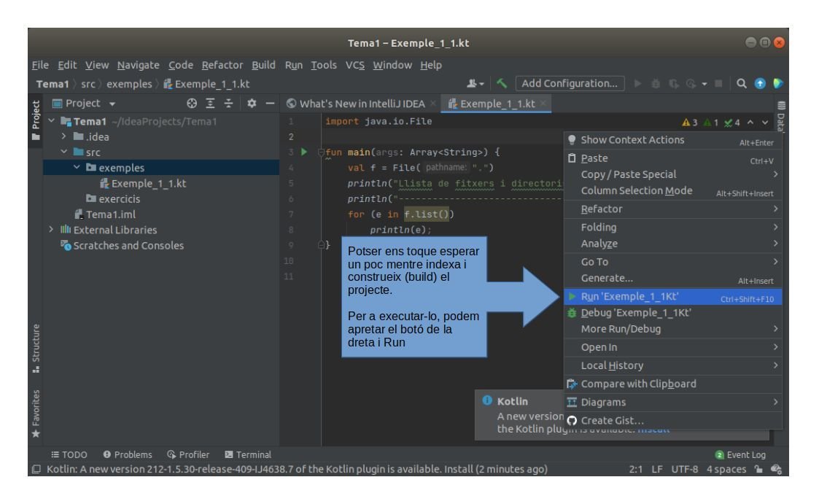This screenshot has height=504, width=819.
Task: Click Add Configuration... button
Action: click(x=570, y=84)
